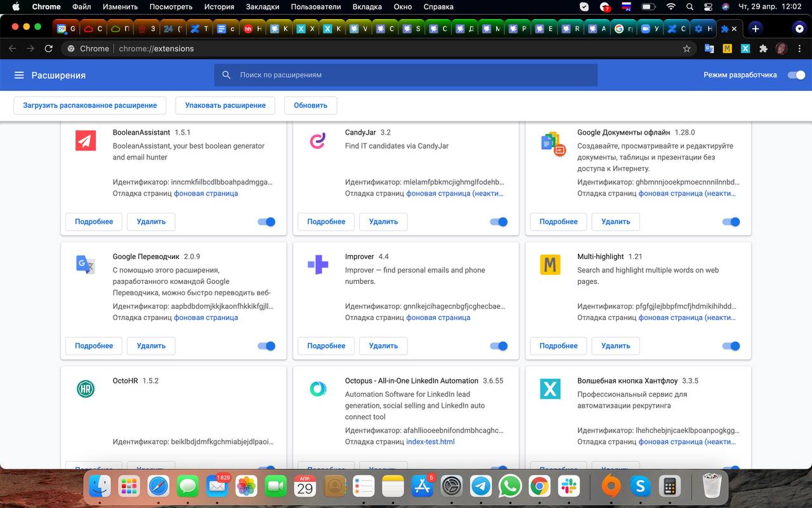812x508 pixels.
Task: Open Calendar showing 29 in Dock
Action: tap(305, 486)
